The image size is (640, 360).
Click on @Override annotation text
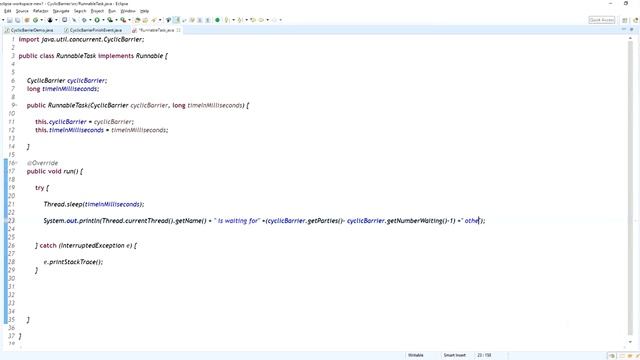point(42,163)
